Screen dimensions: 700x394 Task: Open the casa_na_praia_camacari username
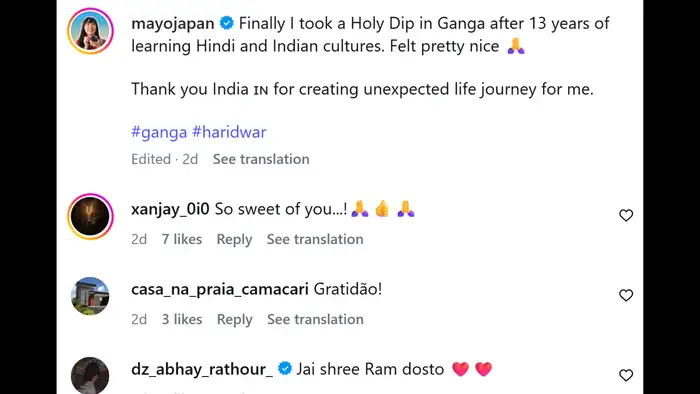click(220, 289)
